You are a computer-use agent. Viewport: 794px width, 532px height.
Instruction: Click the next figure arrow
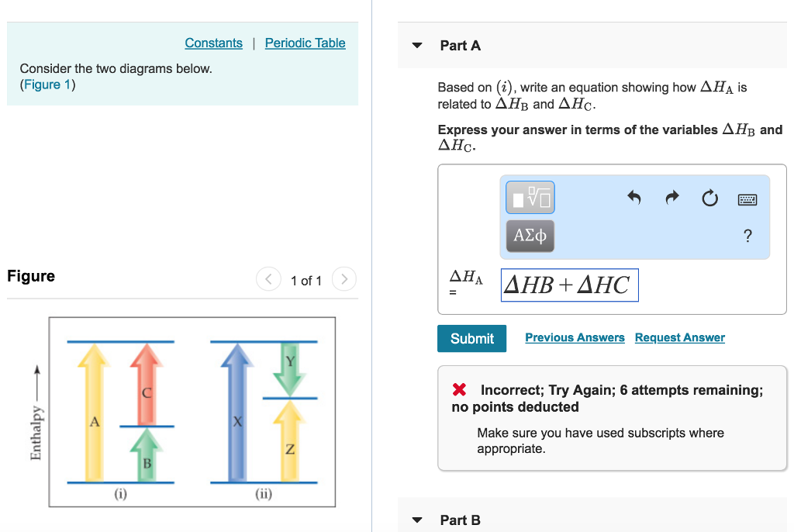tap(343, 279)
